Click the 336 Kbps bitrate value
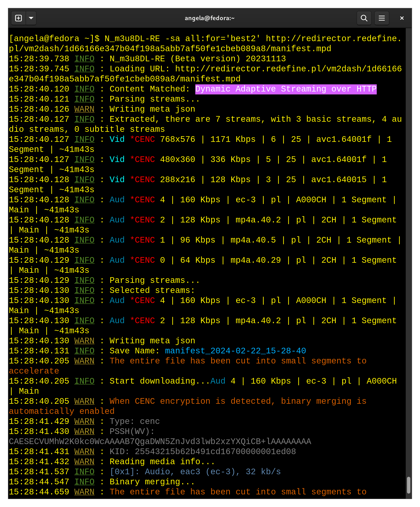 point(230,159)
